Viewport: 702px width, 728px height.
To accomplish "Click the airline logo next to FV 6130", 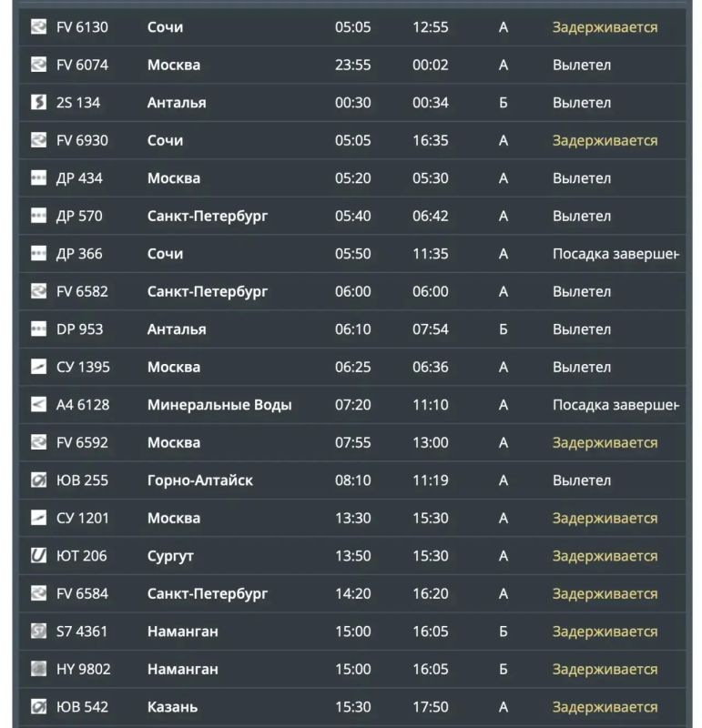I will (38, 26).
